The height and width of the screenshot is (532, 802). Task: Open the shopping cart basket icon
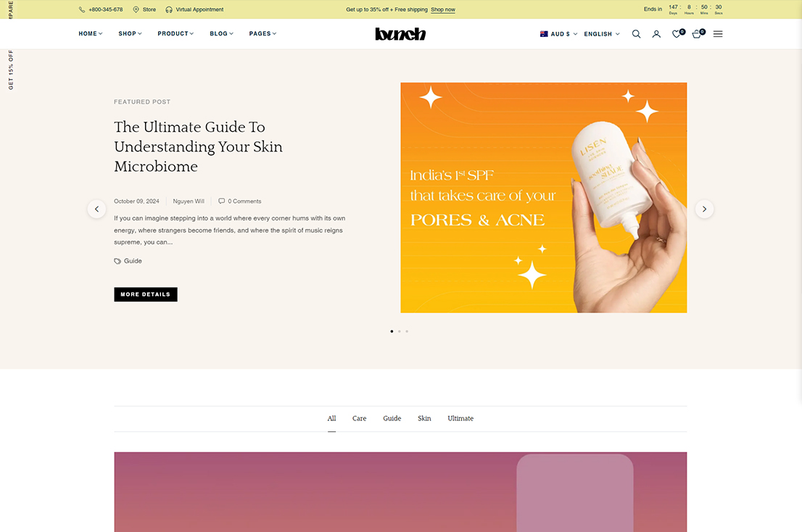click(698, 34)
